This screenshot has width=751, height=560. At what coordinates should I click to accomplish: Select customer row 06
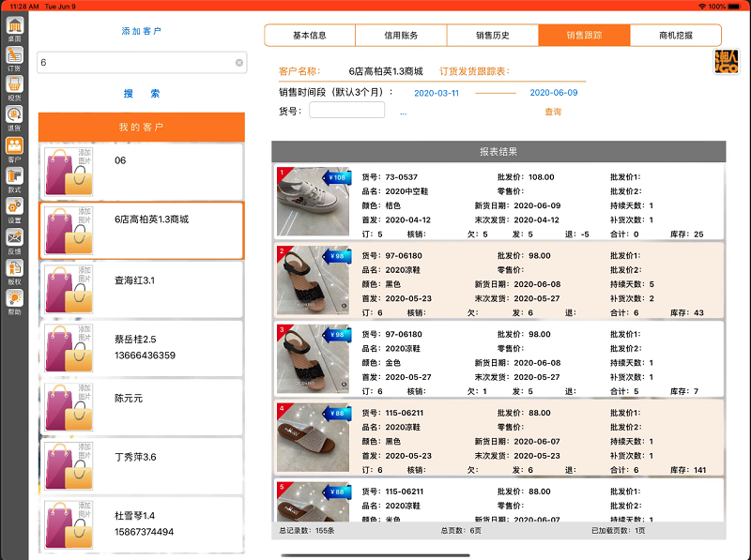[x=142, y=172]
